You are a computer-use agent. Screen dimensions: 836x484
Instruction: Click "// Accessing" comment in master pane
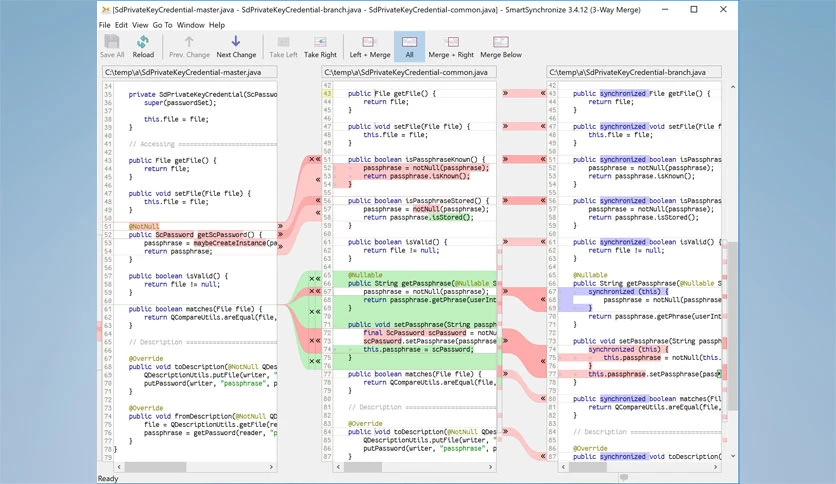coord(151,144)
